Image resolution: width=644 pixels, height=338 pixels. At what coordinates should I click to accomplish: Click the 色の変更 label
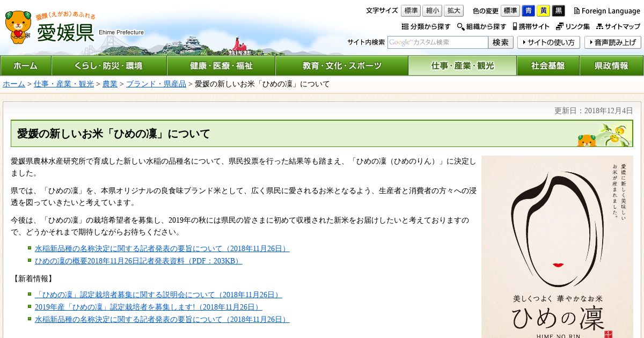[x=486, y=11]
